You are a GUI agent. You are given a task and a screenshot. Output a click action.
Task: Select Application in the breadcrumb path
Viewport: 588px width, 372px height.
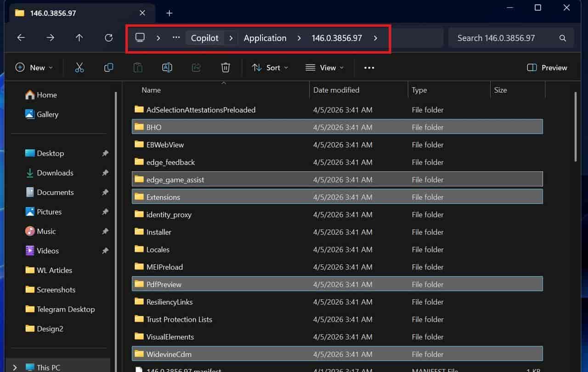[265, 38]
